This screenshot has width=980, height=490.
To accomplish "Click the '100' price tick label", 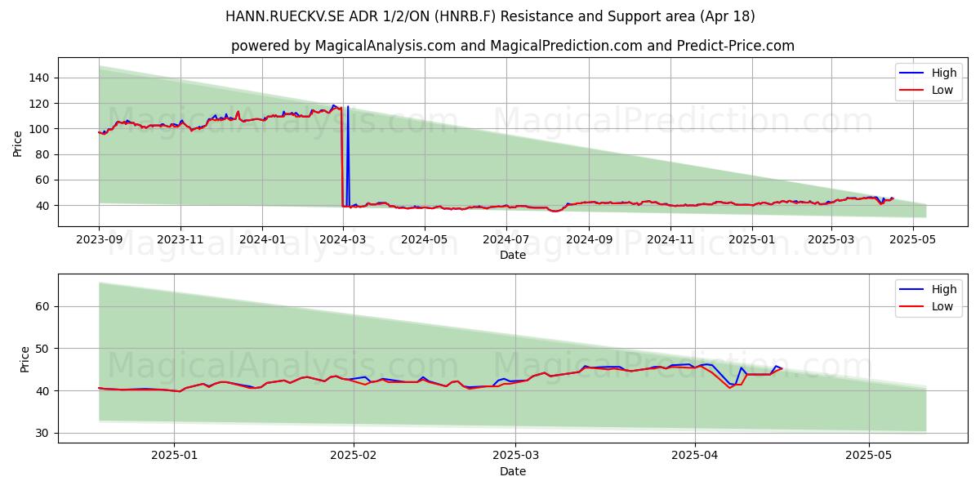I will (x=40, y=129).
